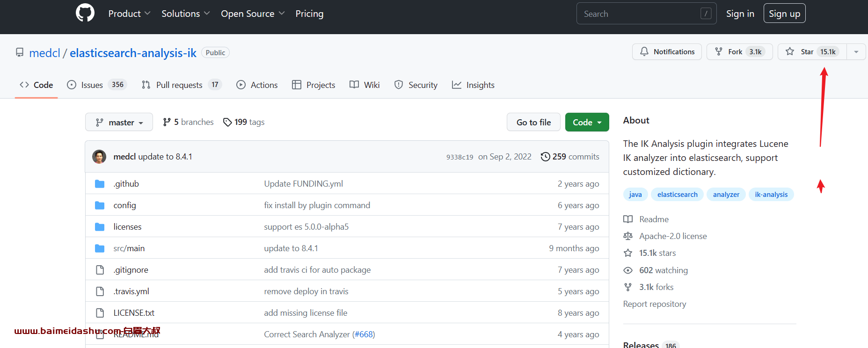Click the Notifications bell button
This screenshot has height=348, width=868.
pyautogui.click(x=667, y=52)
